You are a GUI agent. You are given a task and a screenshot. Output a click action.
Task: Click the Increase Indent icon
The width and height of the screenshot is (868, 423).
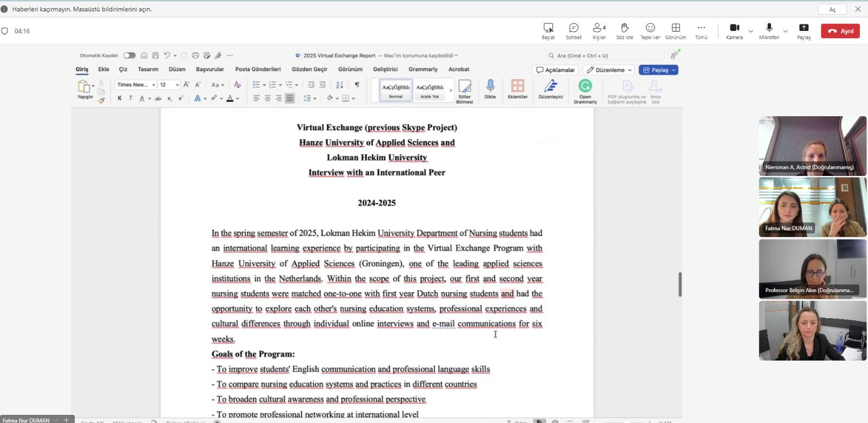click(x=323, y=85)
